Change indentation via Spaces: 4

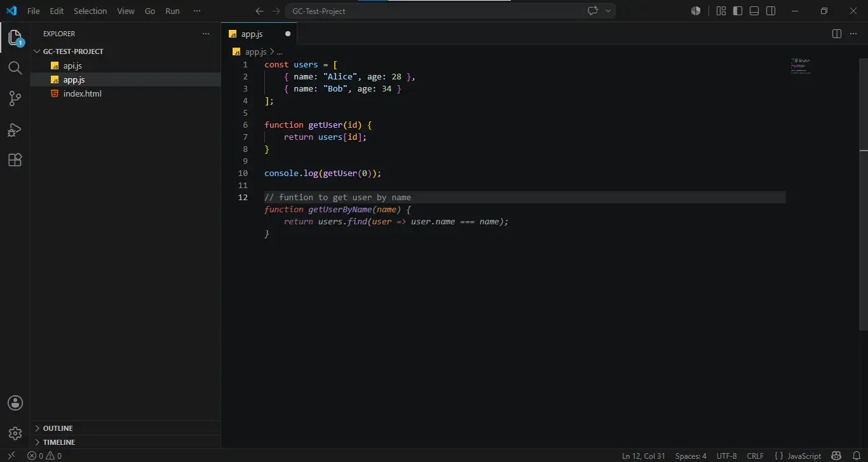(691, 456)
